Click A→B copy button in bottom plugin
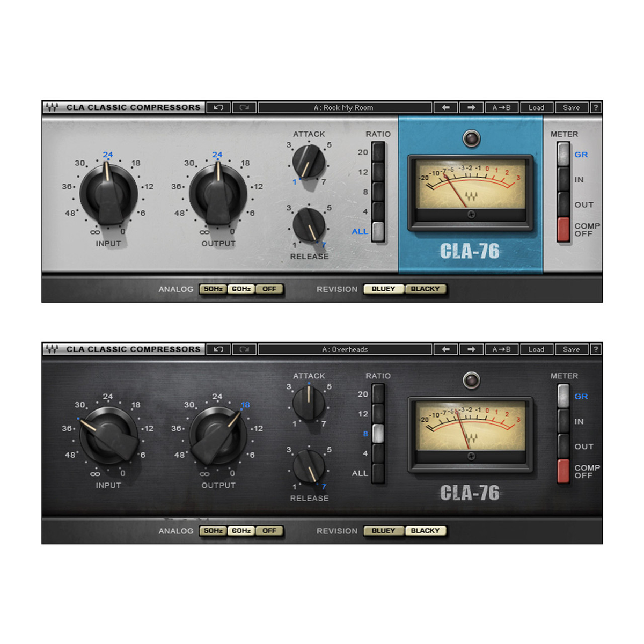The image size is (644, 644). [x=502, y=349]
